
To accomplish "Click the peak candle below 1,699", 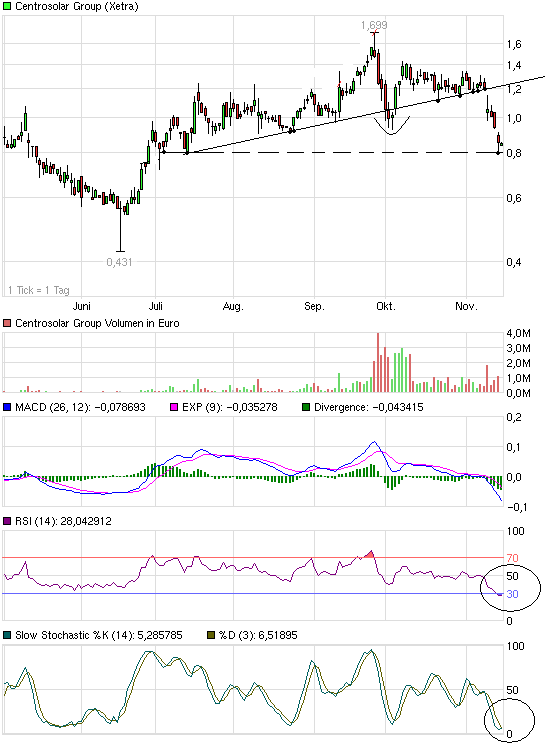I will coord(374,45).
